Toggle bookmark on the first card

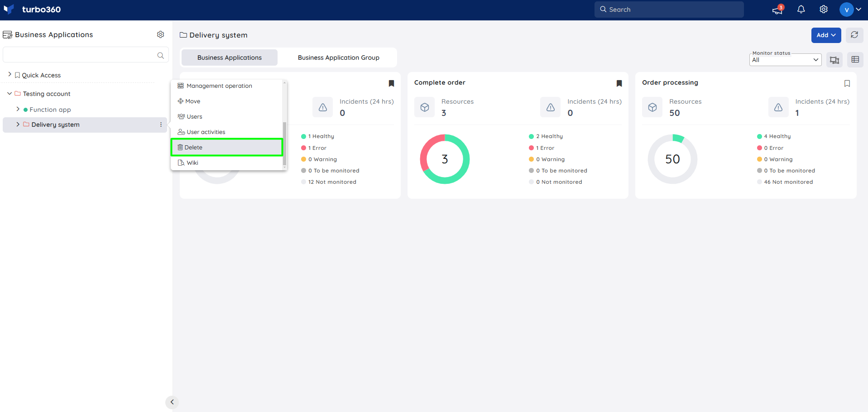pyautogui.click(x=392, y=83)
